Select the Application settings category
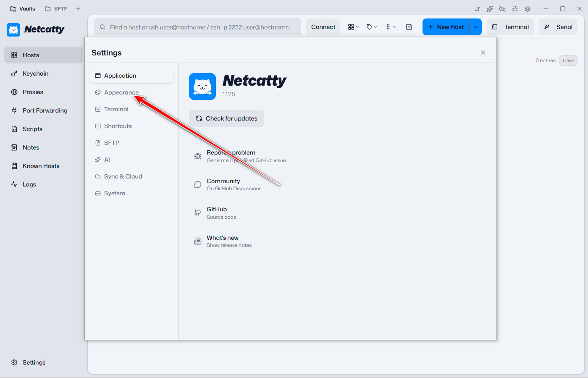 tap(131, 76)
